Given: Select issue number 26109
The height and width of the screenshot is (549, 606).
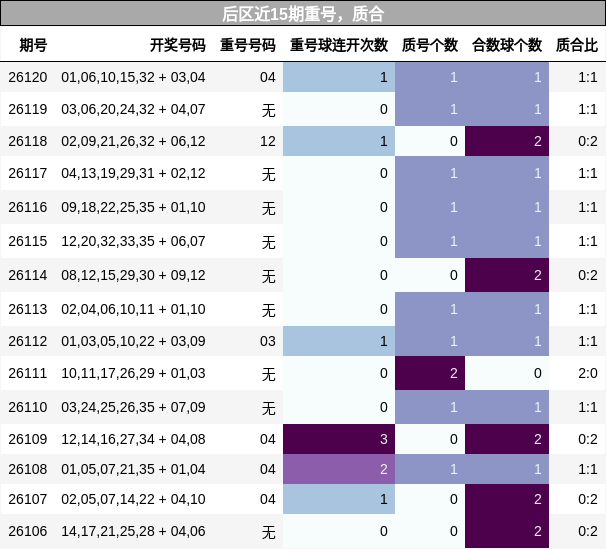Looking at the screenshot, I should tap(28, 440).
